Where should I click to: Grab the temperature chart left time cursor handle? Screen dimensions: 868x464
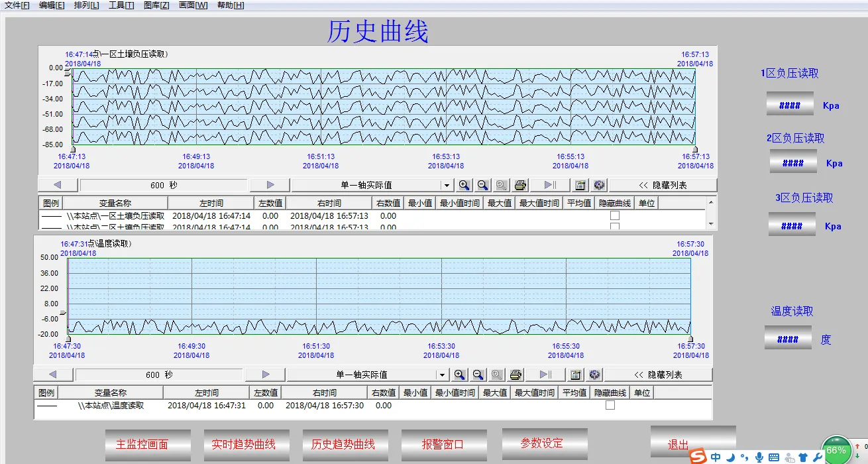(68, 339)
